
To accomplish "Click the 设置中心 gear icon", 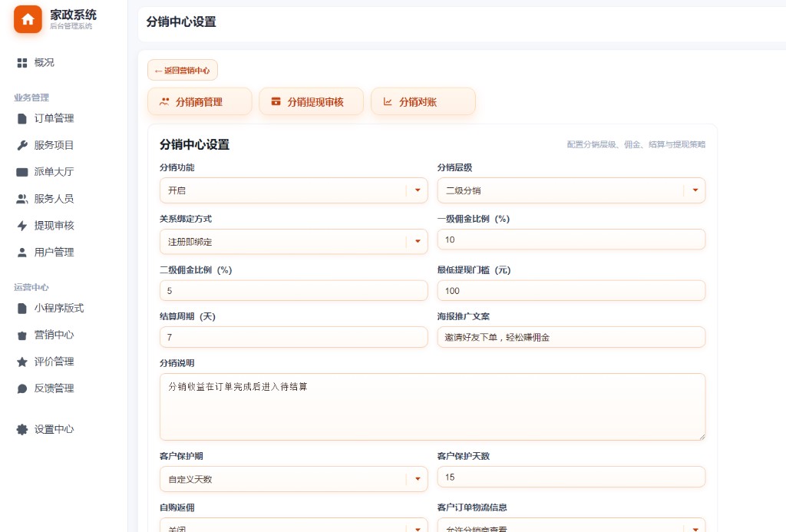I will [22, 429].
